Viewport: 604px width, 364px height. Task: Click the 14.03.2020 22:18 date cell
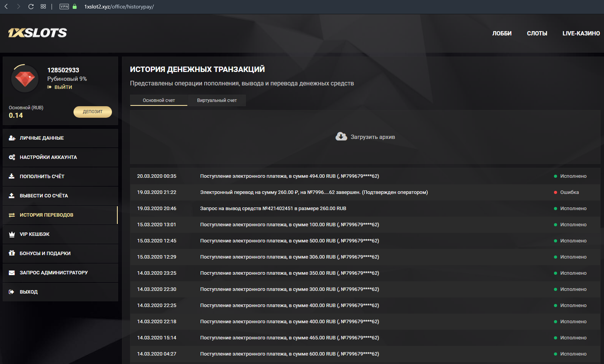tap(157, 322)
